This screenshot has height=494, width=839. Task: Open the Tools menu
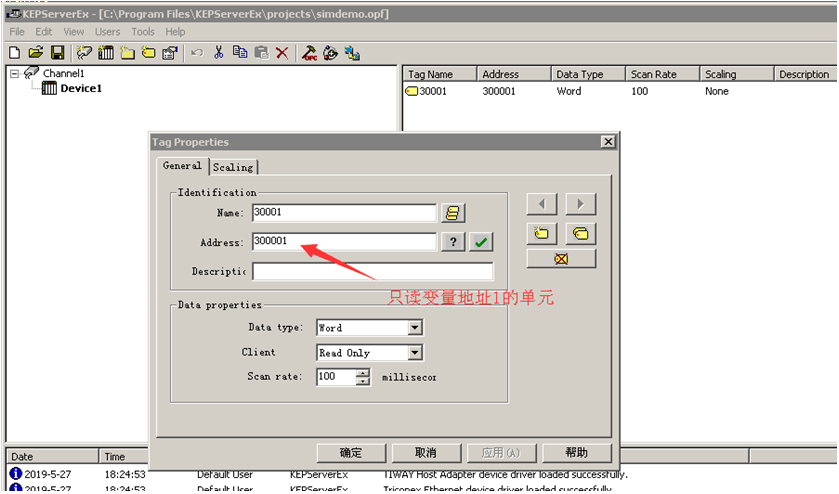(143, 32)
